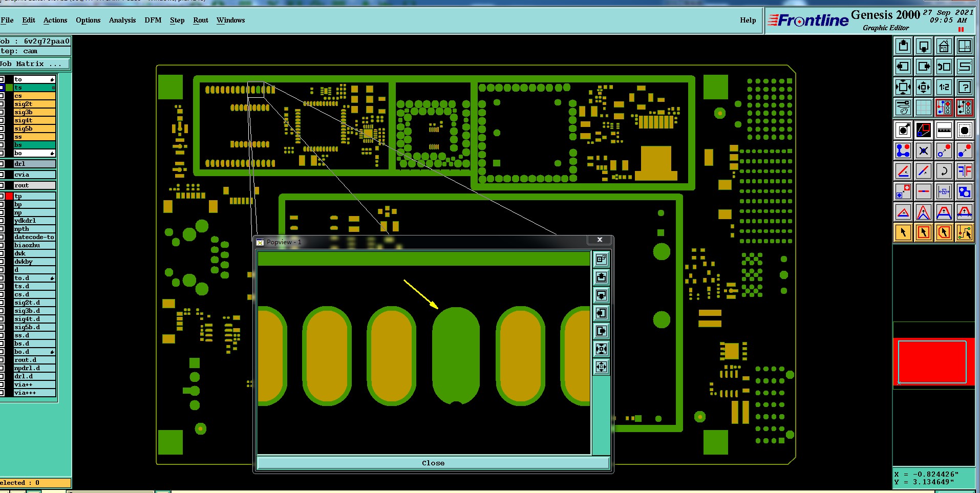Screen dimensions: 980x493
Task: Toggle the checkbox for layer sig4t
Action: click(2, 120)
